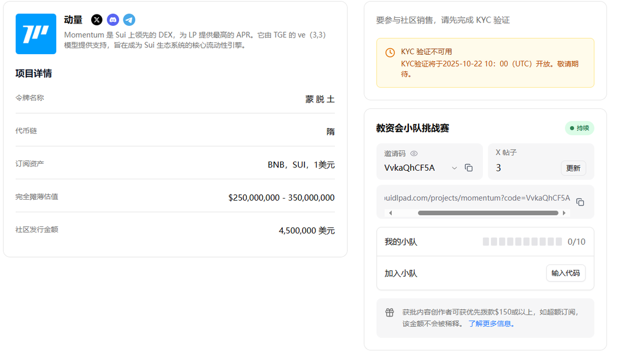Click the 输入代码 button to join squad
Screen dimensions: 644x352
tap(566, 273)
